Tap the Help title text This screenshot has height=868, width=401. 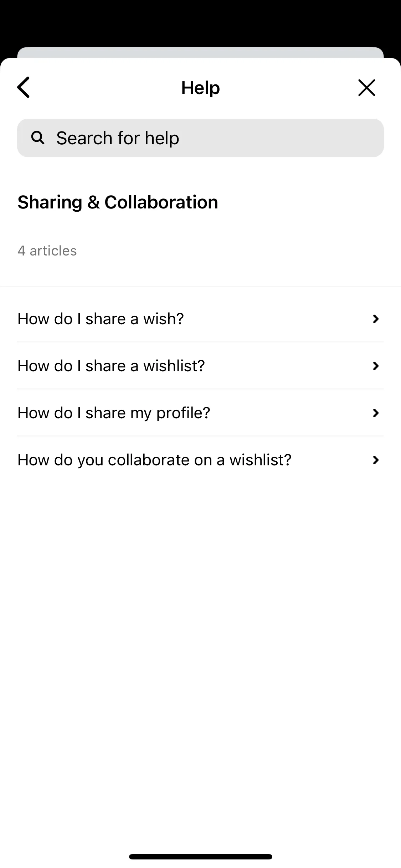click(200, 88)
